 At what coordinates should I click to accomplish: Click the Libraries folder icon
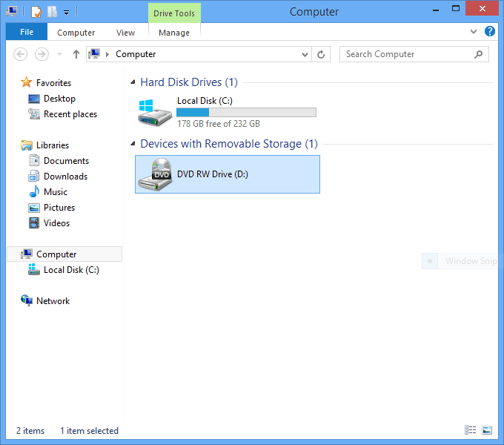point(27,145)
